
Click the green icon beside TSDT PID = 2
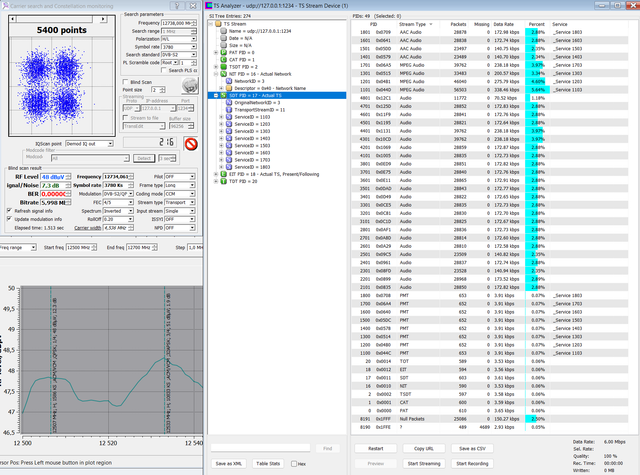click(223, 67)
